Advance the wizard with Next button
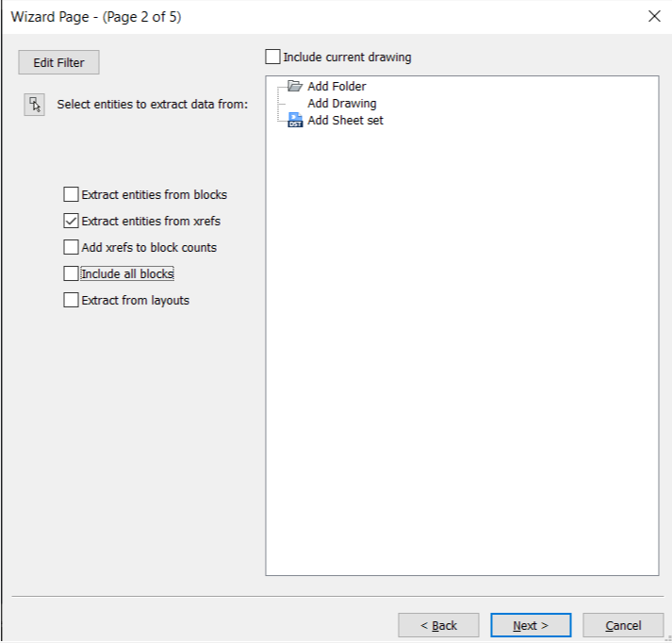The width and height of the screenshot is (672, 643). point(531,625)
